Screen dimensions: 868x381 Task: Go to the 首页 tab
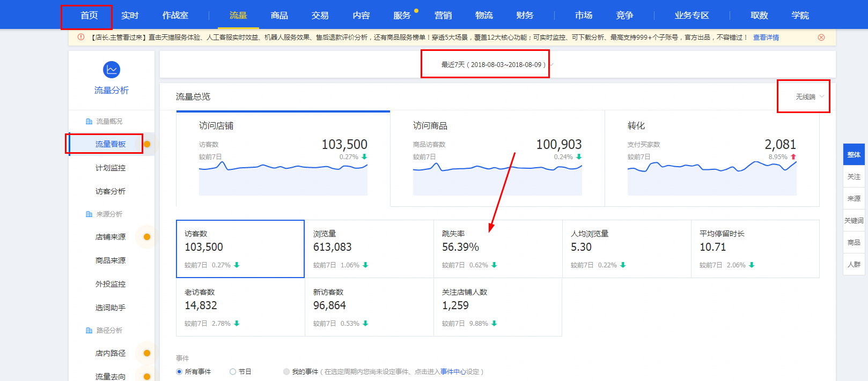[x=89, y=16]
